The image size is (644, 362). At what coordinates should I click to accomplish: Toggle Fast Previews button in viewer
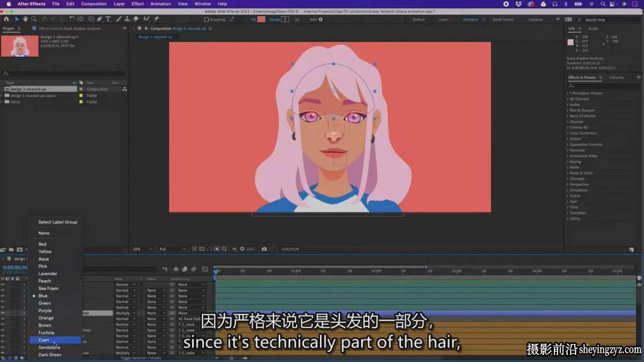[x=194, y=249]
